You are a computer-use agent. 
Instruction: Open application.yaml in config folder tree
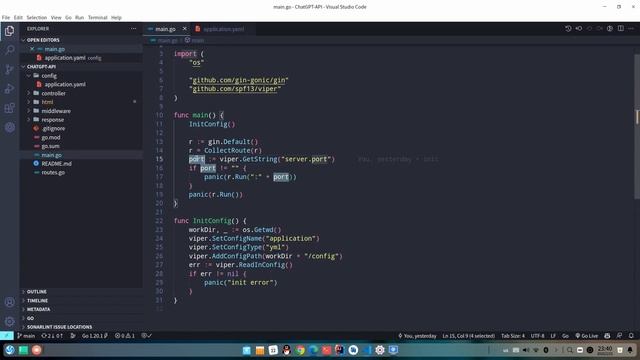(x=81, y=84)
